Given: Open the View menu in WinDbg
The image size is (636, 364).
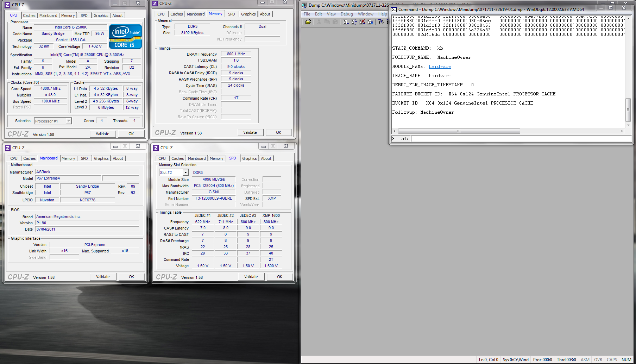Looking at the screenshot, I should click(331, 14).
